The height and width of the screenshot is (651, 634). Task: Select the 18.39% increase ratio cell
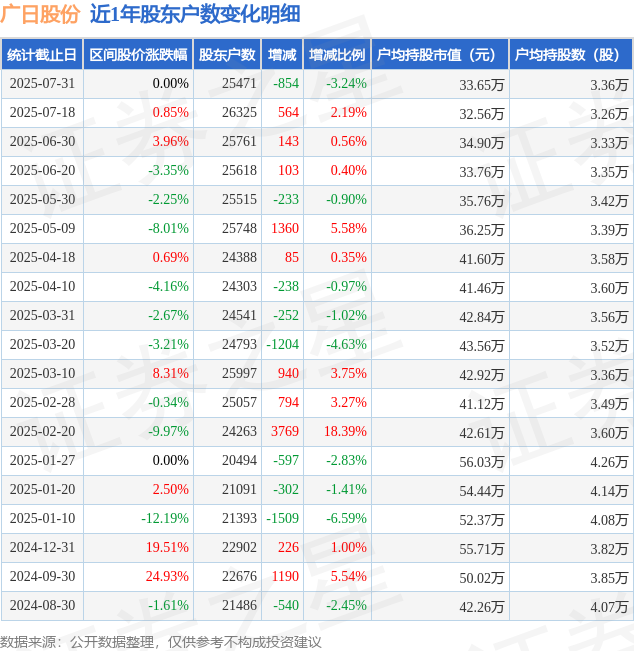click(345, 432)
